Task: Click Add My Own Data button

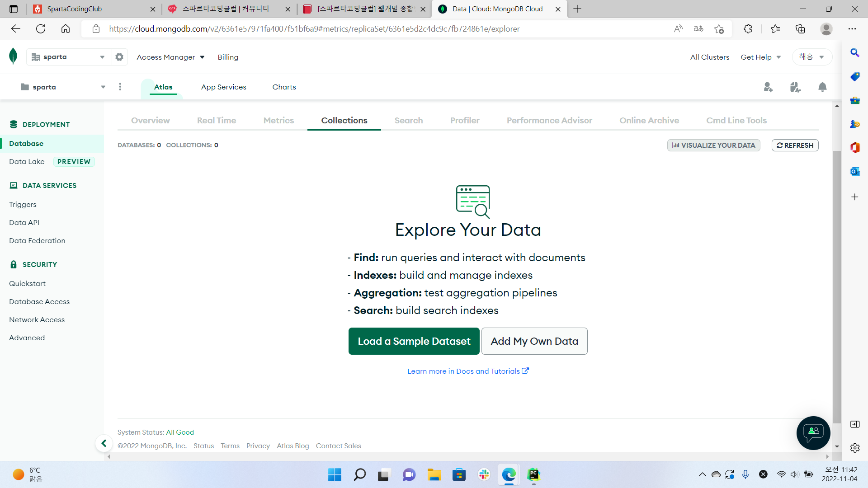Action: (534, 341)
